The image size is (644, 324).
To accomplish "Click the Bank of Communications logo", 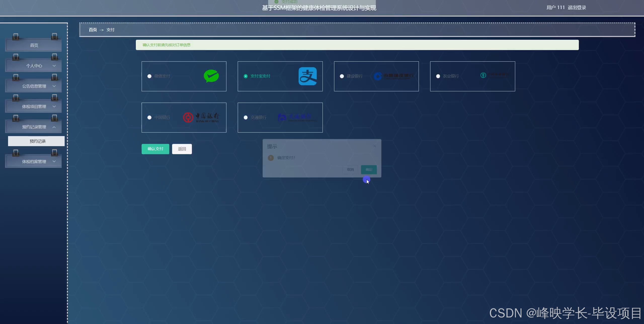I will click(x=297, y=117).
